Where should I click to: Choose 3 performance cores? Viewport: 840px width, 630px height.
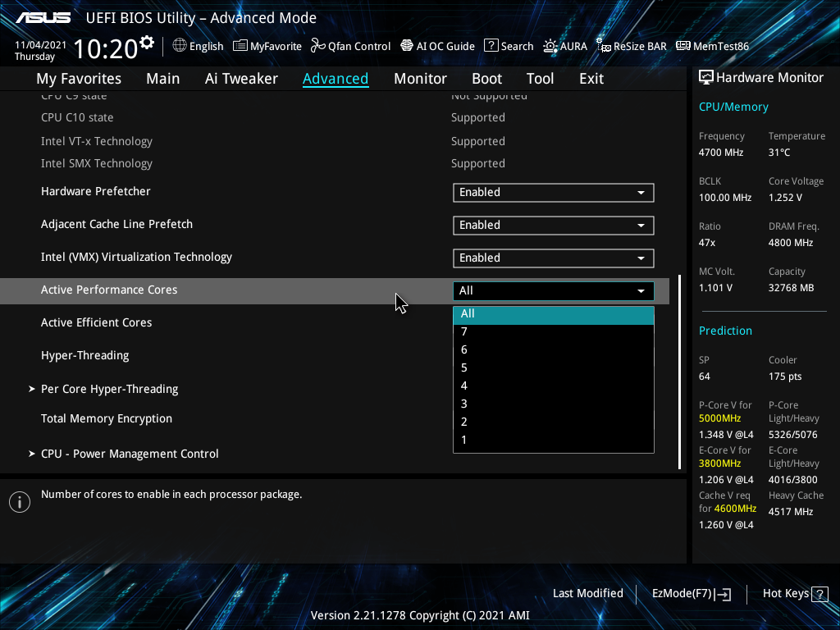(x=554, y=404)
